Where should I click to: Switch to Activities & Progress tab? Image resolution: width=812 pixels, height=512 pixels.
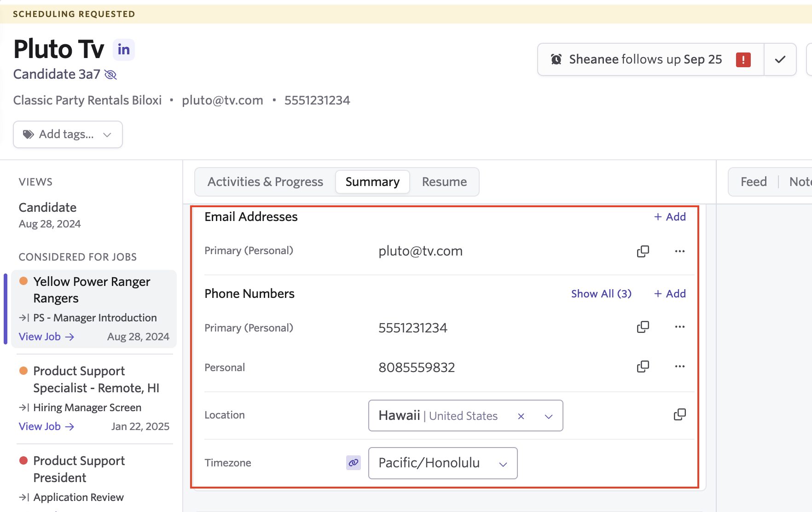[265, 182]
